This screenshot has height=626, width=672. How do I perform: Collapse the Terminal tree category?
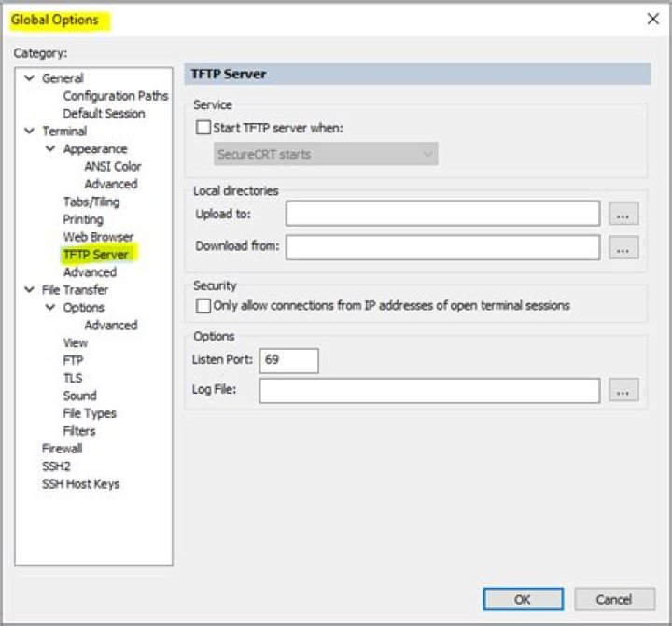[x=29, y=132]
